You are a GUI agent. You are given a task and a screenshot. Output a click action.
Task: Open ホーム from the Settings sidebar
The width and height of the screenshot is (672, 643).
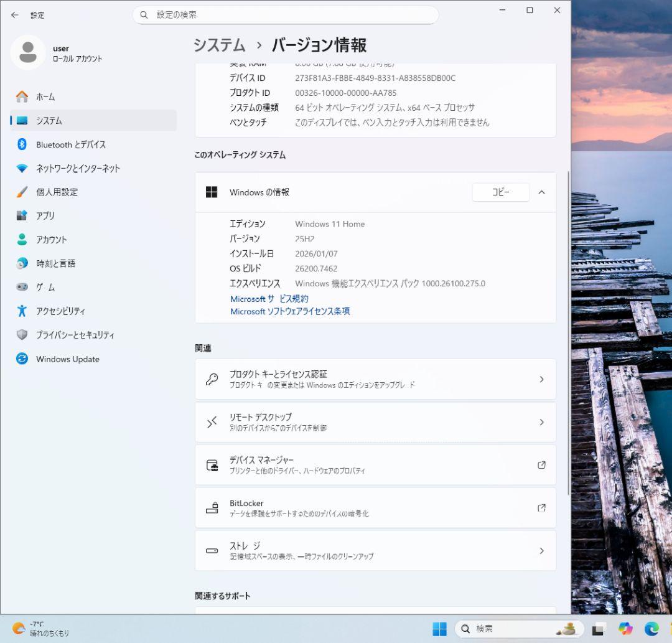pyautogui.click(x=45, y=96)
